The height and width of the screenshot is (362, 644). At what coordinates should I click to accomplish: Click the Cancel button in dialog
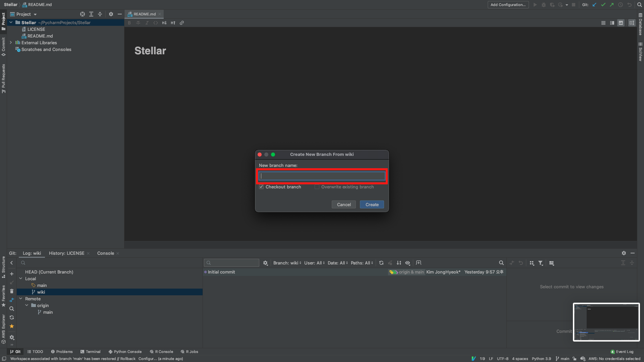point(343,204)
